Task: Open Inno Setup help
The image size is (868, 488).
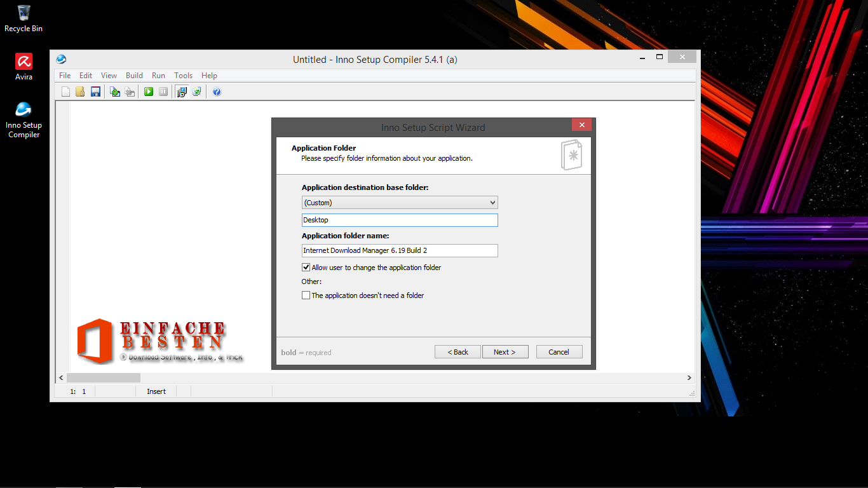Action: (217, 91)
